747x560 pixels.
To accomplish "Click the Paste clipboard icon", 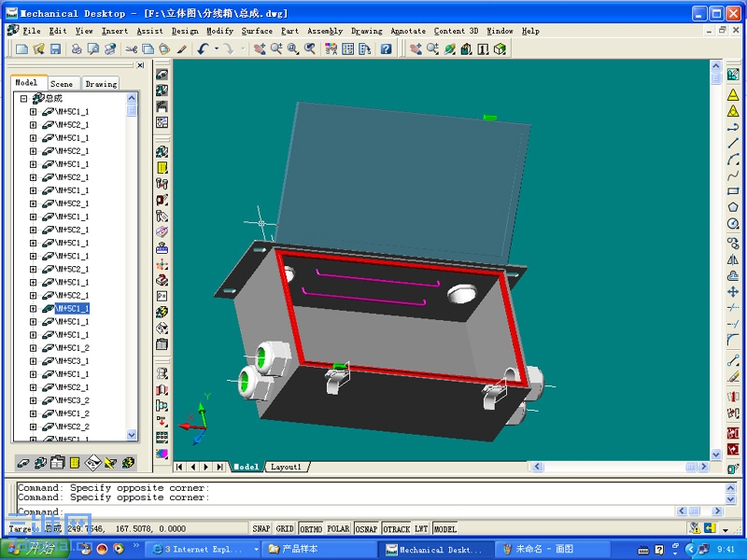I will [x=164, y=49].
